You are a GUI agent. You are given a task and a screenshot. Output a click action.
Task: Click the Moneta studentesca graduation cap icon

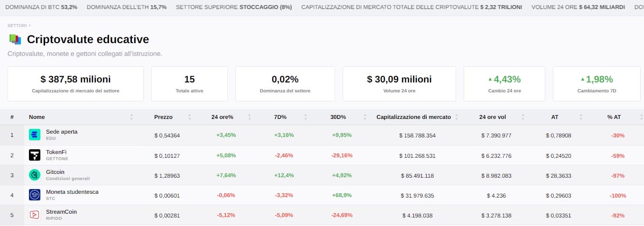pos(35,195)
